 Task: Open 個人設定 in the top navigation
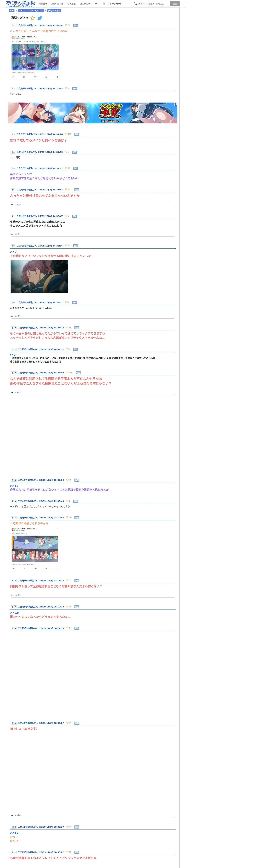tap(71, 4)
